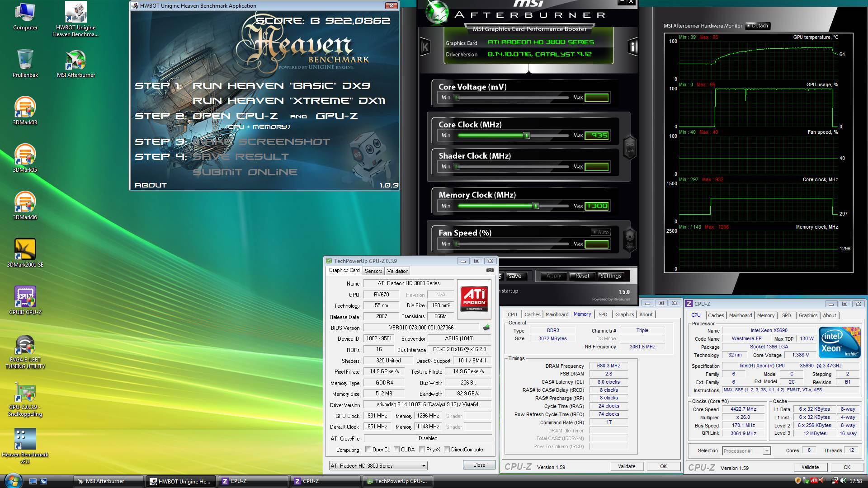Click OK in CPU-Z processor window

tap(846, 467)
